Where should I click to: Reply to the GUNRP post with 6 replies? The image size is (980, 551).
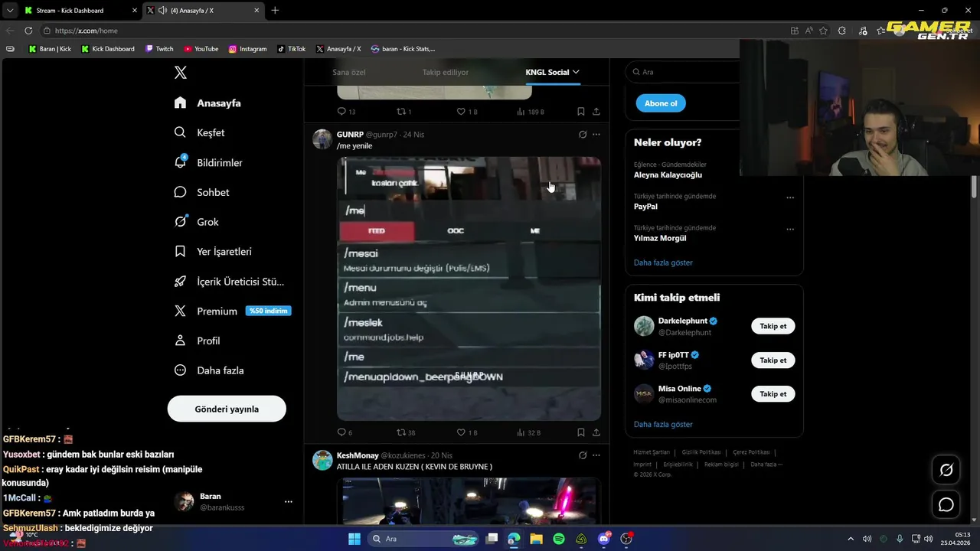click(x=345, y=432)
